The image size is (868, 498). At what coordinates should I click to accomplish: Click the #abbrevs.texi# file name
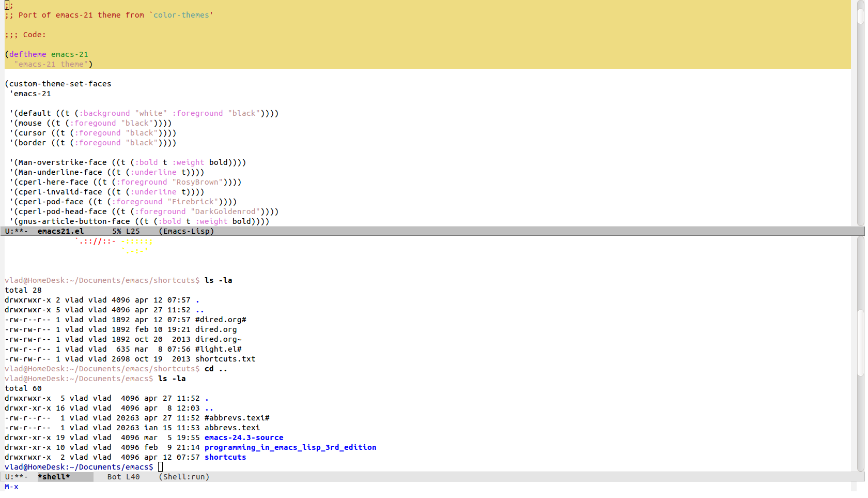237,418
